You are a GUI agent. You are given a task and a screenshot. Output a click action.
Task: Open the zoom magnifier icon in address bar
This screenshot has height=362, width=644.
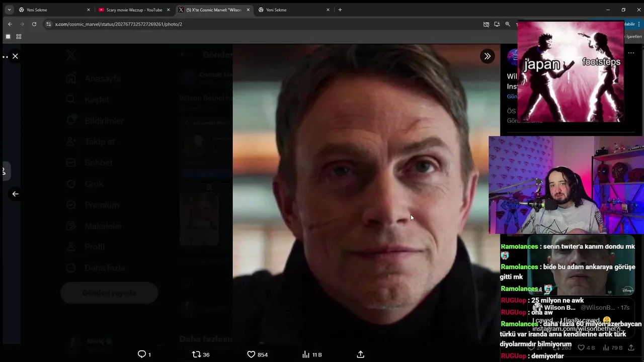[x=508, y=24]
